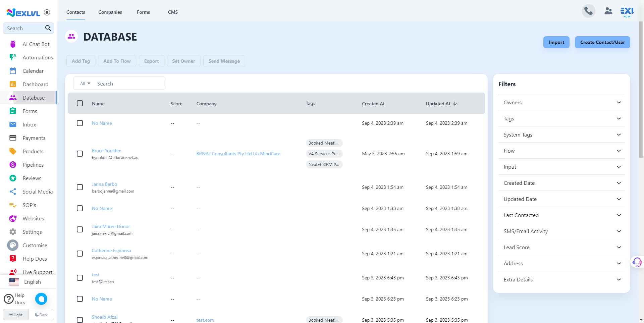Click Create Contact/User button
This screenshot has width=644, height=323.
pyautogui.click(x=602, y=42)
